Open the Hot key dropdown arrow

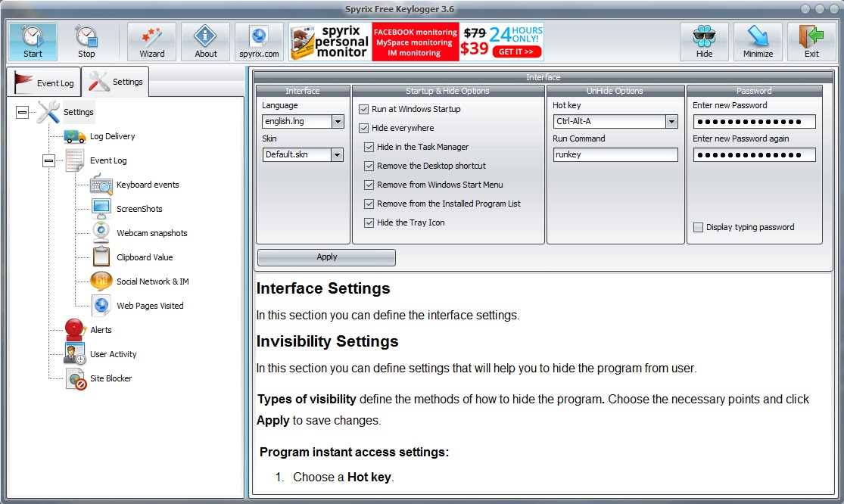pyautogui.click(x=671, y=122)
